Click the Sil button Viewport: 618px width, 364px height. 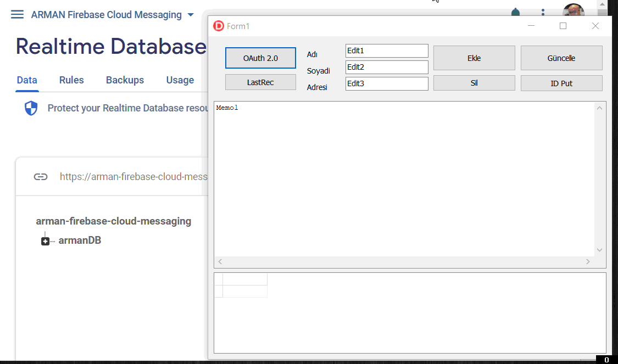point(474,83)
